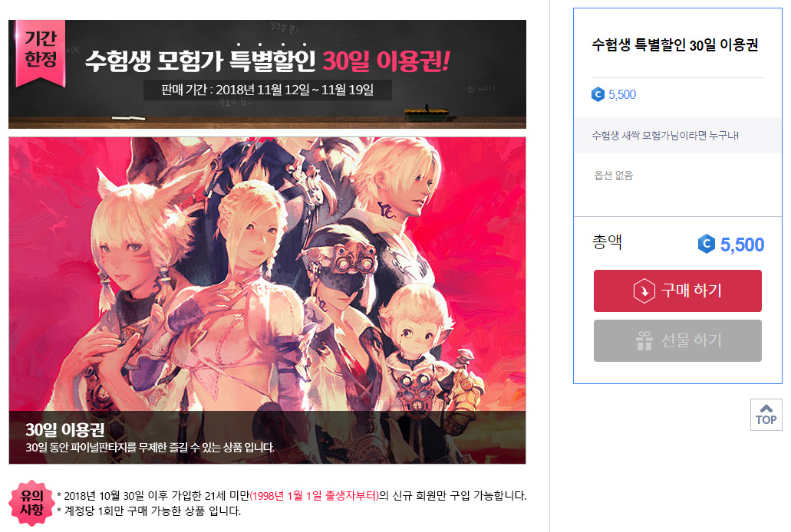
Task: Click the pink 기간 한정 ribbon badge
Action: 41,52
